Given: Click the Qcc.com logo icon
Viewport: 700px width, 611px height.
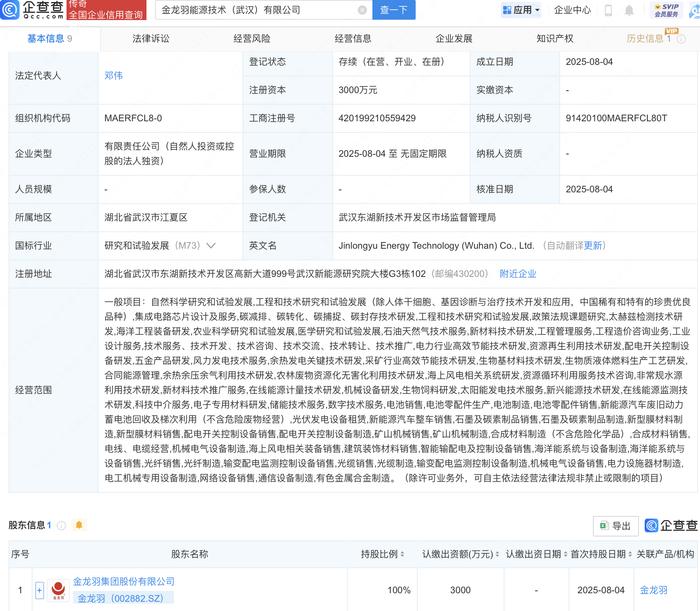Looking at the screenshot, I should click(10, 10).
